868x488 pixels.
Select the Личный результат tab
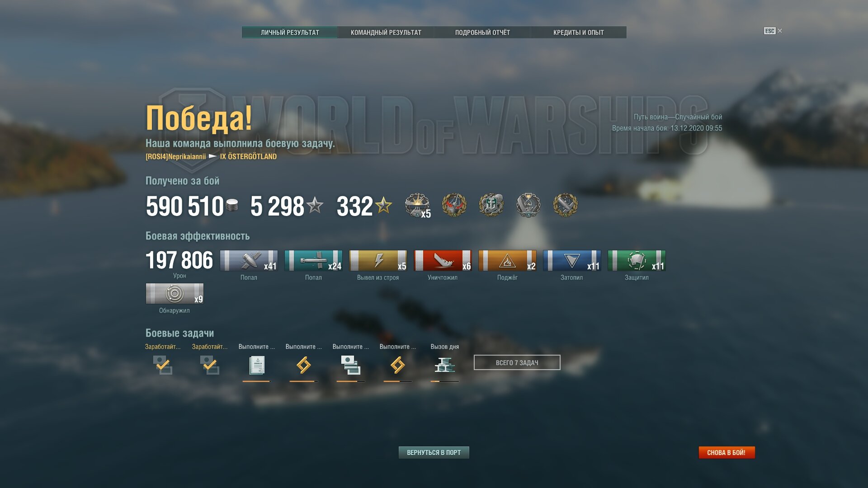click(x=290, y=33)
